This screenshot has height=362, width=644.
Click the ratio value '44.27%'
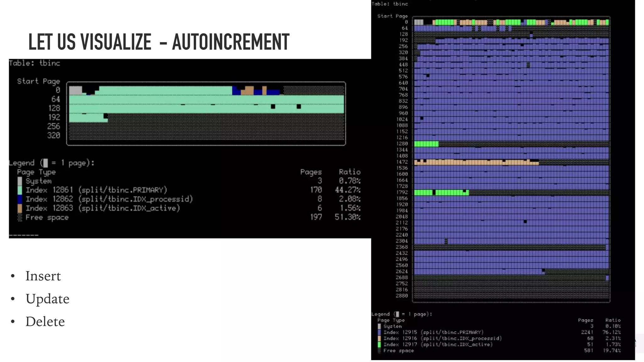coord(348,190)
